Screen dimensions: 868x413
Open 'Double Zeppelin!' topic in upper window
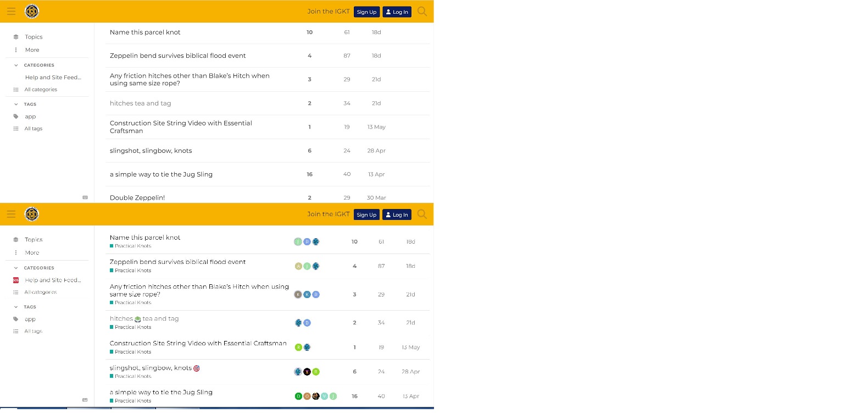pos(137,197)
